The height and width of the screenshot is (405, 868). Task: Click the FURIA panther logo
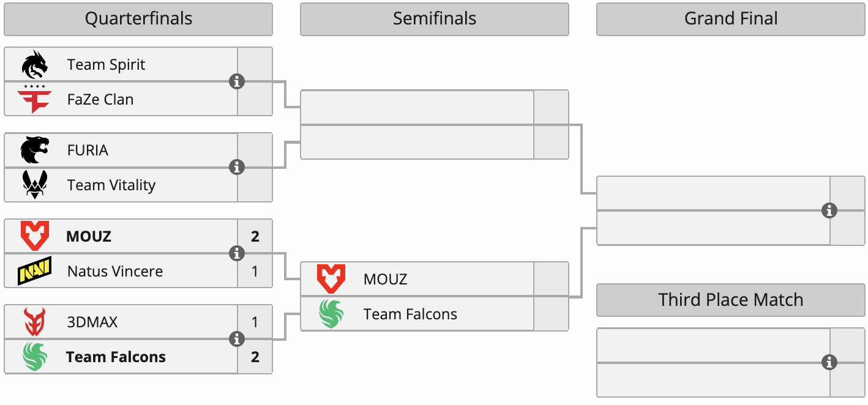pyautogui.click(x=35, y=150)
